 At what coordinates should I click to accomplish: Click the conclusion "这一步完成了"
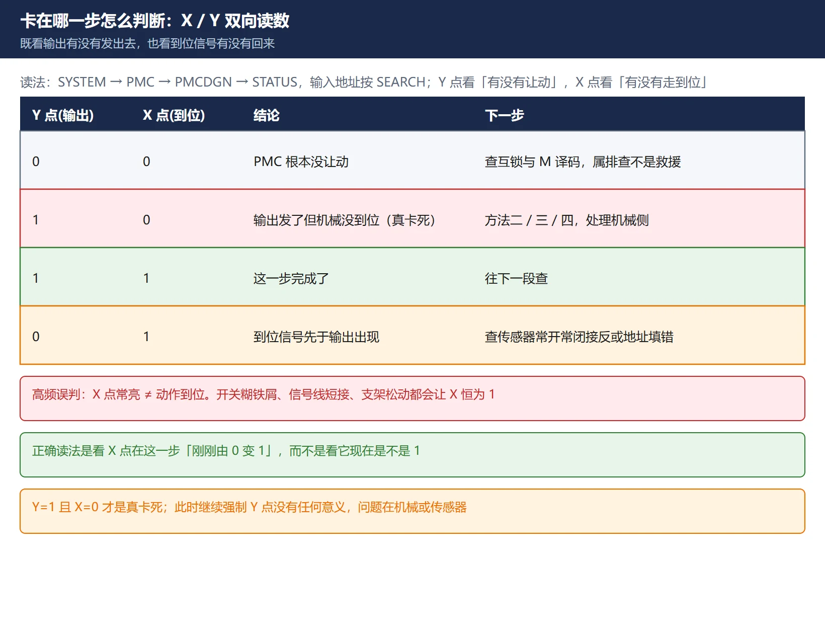[x=291, y=278]
